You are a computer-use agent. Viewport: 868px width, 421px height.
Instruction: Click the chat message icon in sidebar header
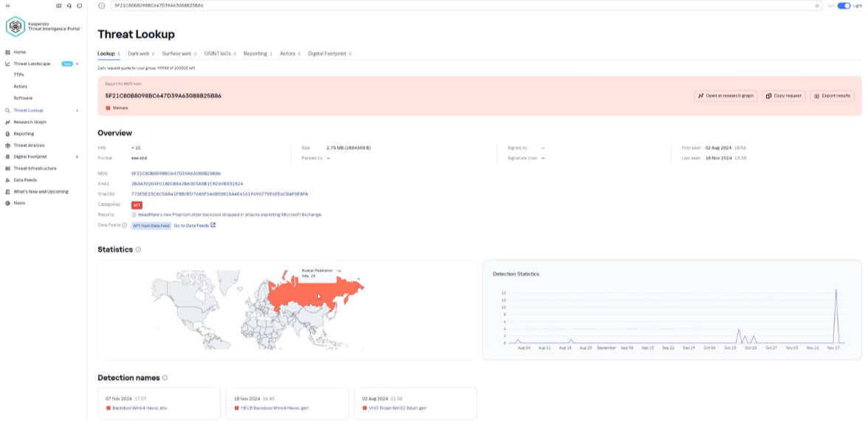79,6
